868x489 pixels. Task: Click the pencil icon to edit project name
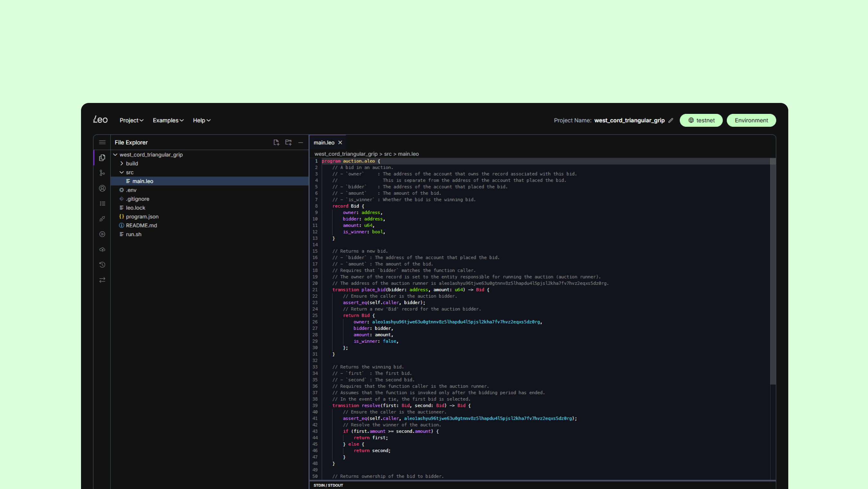tap(671, 120)
